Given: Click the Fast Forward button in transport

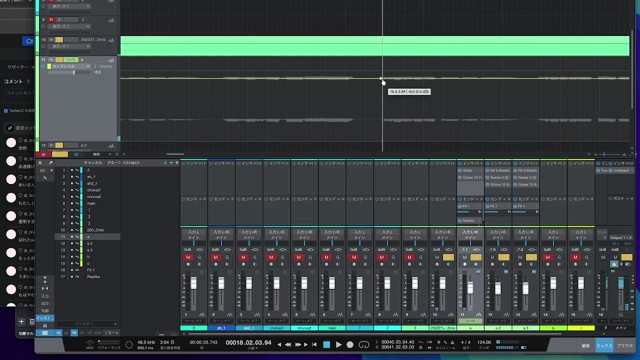Looking at the screenshot, I should [x=298, y=345].
